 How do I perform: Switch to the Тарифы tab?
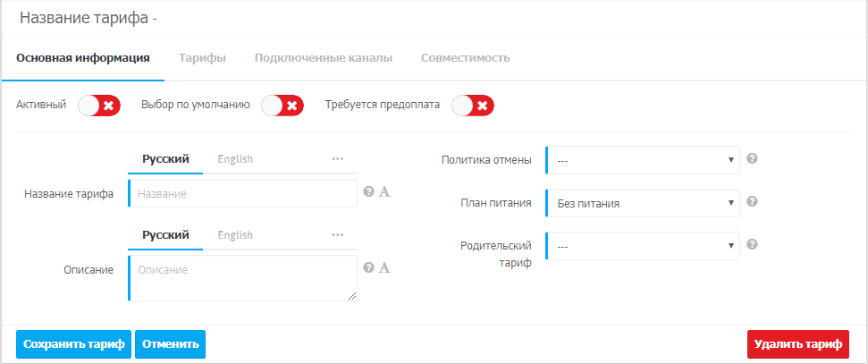(x=202, y=58)
